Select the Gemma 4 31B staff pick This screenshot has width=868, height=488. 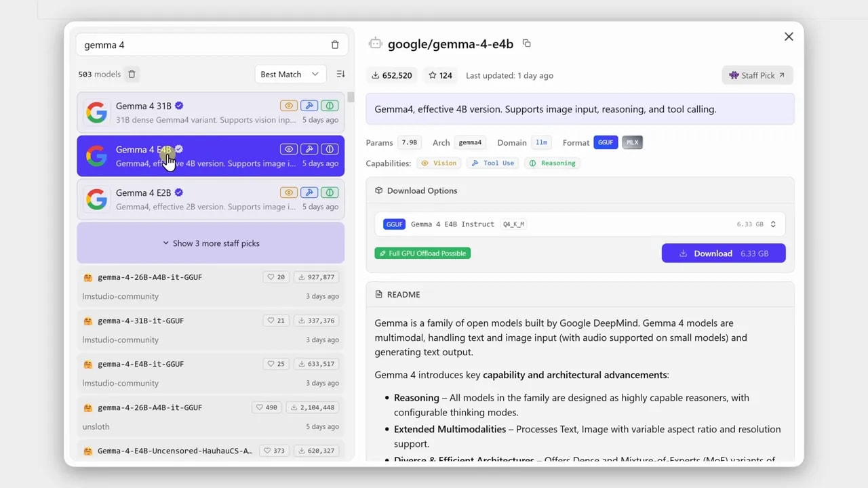point(211,113)
